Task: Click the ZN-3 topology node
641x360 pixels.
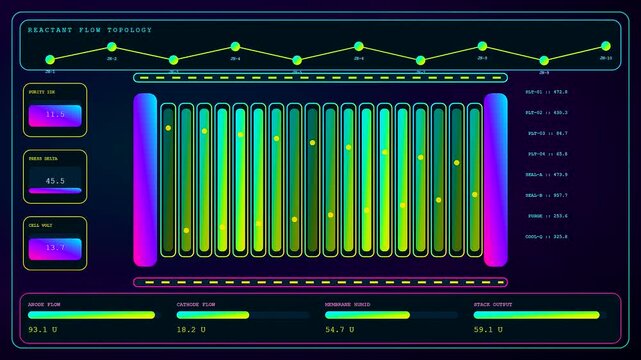Action: tap(173, 60)
